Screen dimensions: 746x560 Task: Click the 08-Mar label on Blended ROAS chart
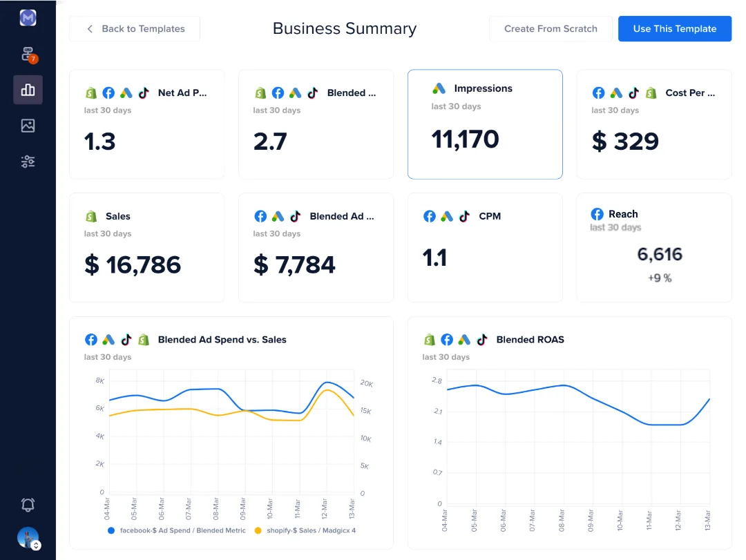point(562,521)
